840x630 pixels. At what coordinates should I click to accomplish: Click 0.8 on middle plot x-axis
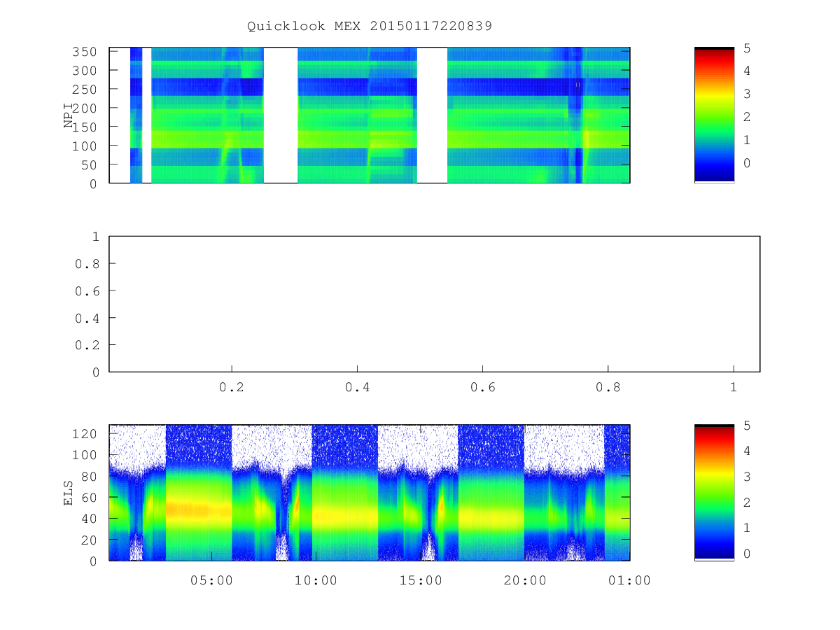tap(608, 387)
